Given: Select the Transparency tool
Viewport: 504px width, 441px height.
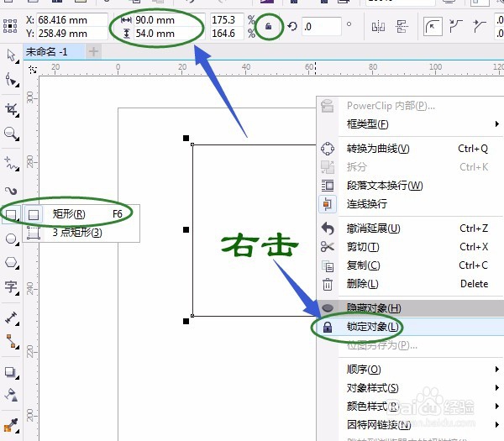Looking at the screenshot, I should click(x=11, y=395).
